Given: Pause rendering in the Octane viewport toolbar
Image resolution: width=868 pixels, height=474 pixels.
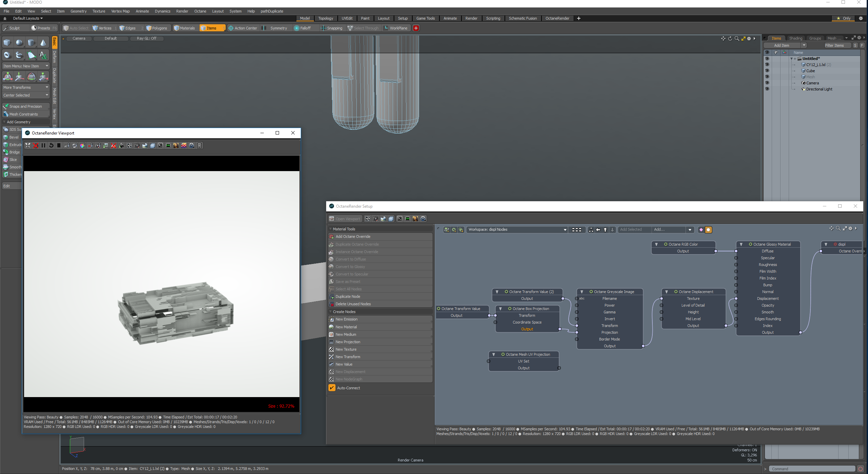Looking at the screenshot, I should coord(43,146).
